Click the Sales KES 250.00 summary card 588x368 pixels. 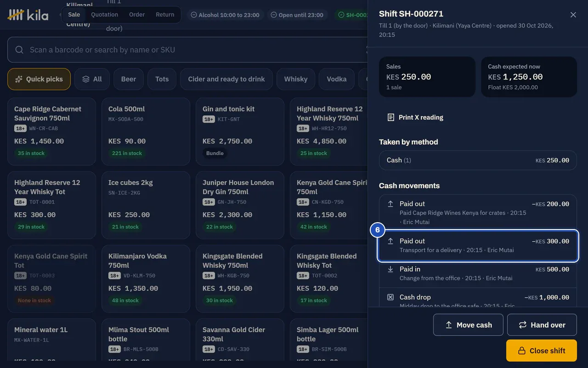427,77
